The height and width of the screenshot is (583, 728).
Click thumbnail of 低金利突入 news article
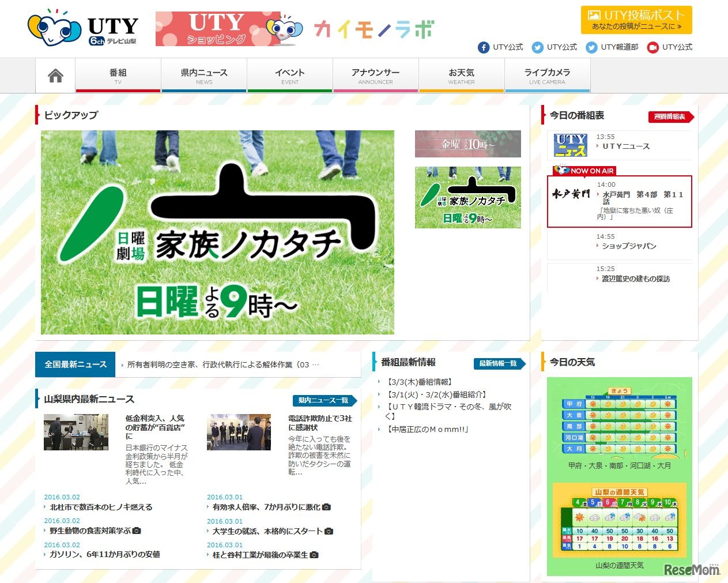tap(76, 432)
